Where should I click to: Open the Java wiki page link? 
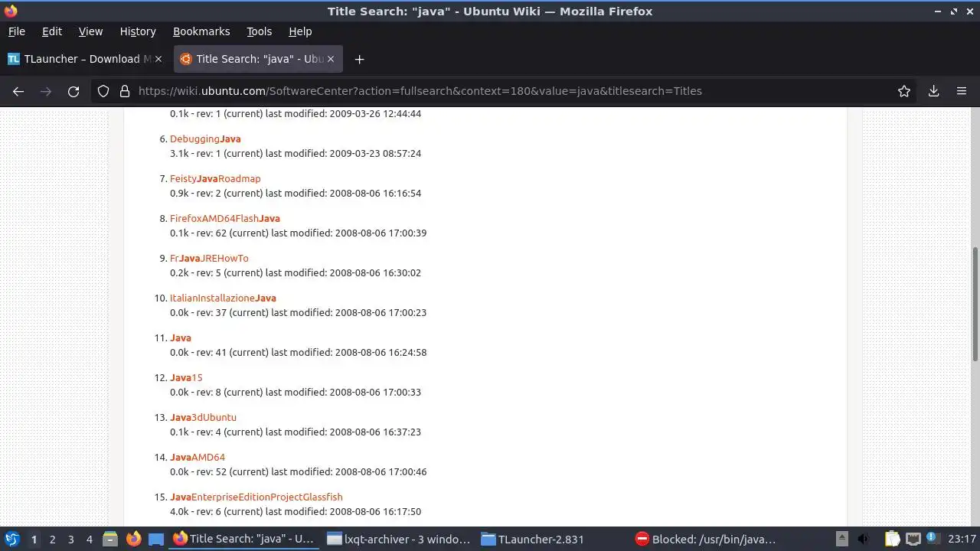click(181, 337)
